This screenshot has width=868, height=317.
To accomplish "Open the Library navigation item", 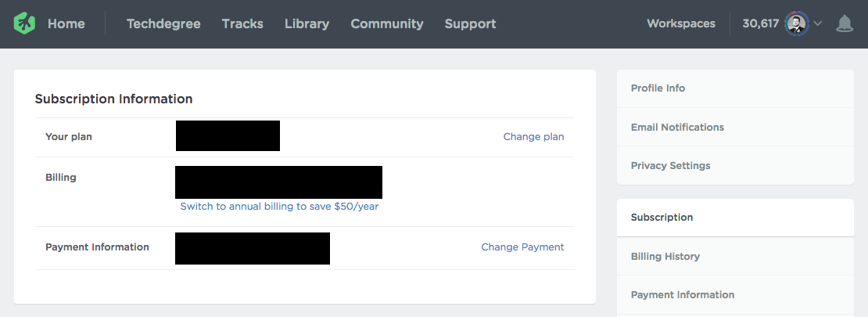I will click(307, 23).
